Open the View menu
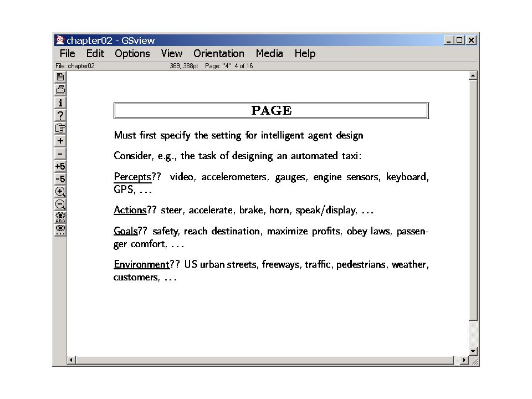 [172, 54]
